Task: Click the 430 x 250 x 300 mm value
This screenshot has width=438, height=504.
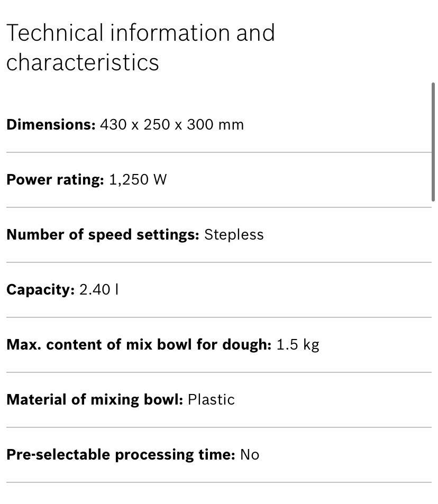Action: 172,125
